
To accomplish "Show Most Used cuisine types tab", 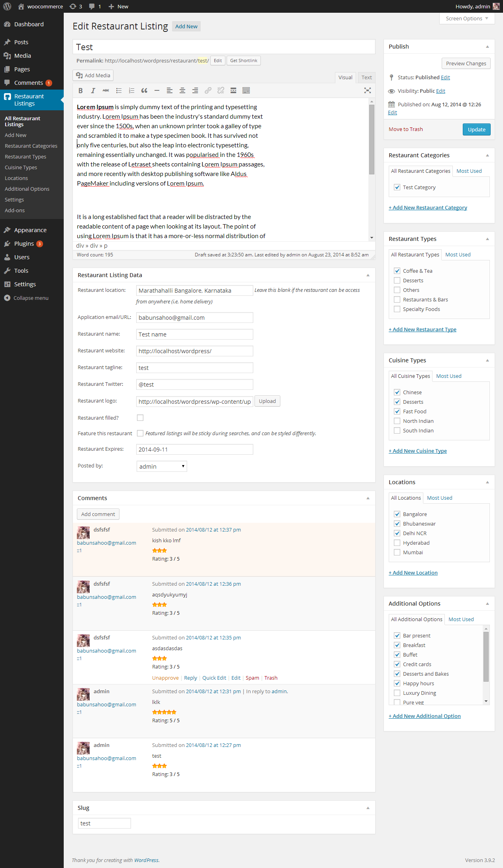I will [x=449, y=376].
